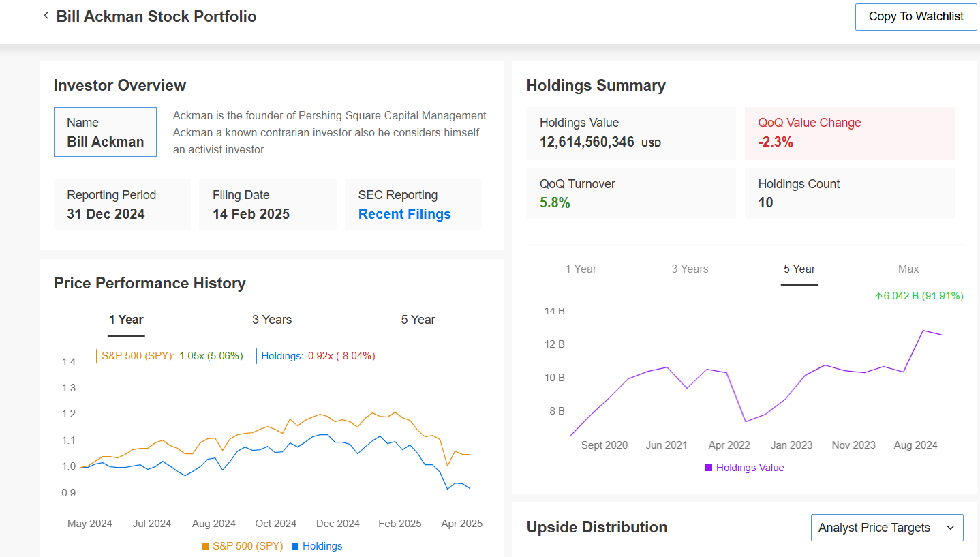Click the Analyst Price Targets button label
Image resolution: width=980 pixels, height=557 pixels.
tap(874, 528)
